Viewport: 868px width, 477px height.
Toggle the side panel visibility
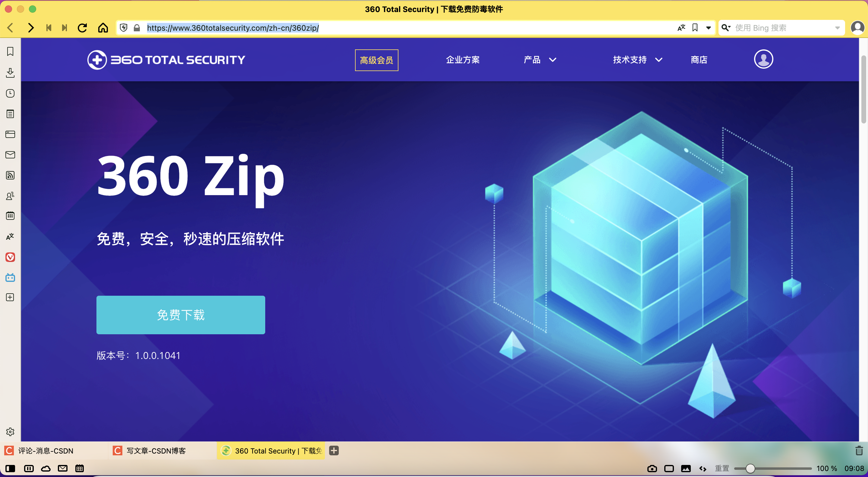click(x=11, y=468)
